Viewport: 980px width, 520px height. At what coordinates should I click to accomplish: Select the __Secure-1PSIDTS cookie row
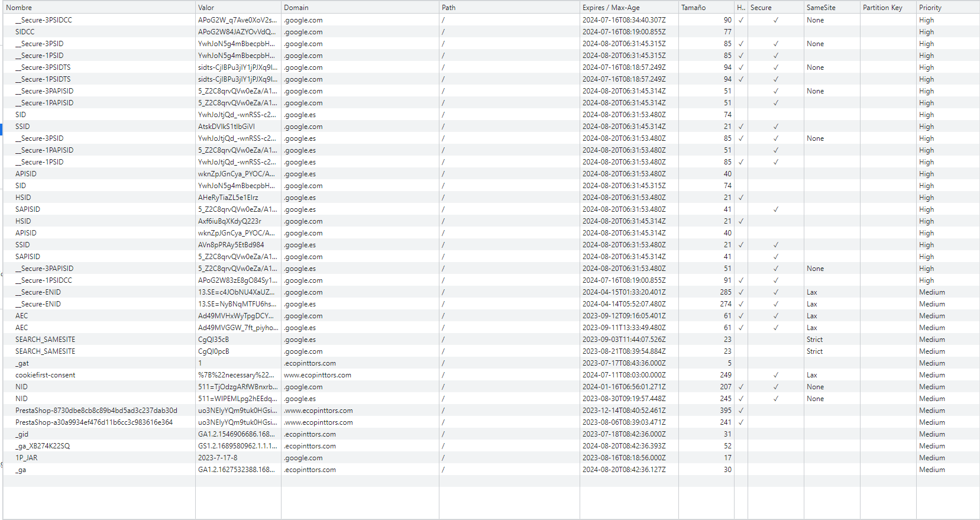pyautogui.click(x=43, y=79)
